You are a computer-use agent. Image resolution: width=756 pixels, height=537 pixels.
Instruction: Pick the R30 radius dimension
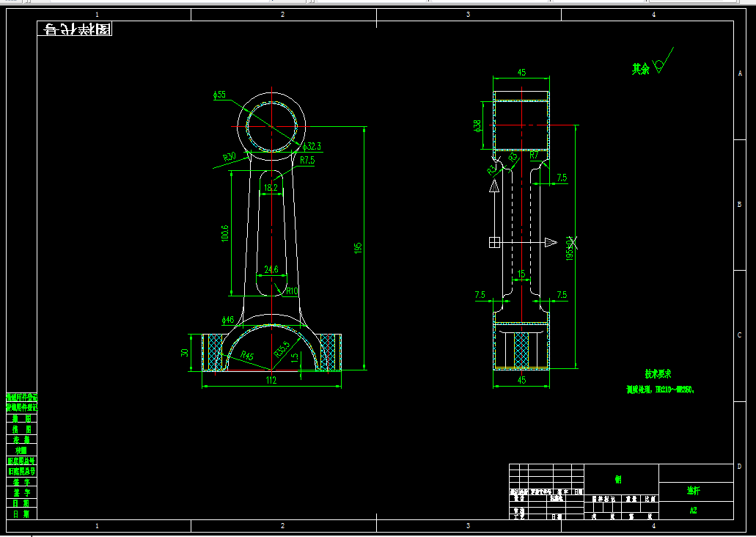tap(230, 157)
